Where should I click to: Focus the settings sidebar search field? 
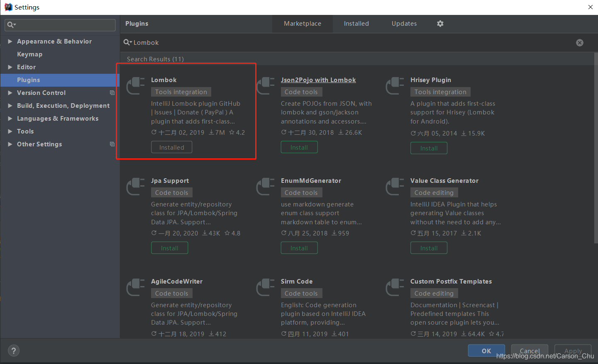[x=60, y=25]
